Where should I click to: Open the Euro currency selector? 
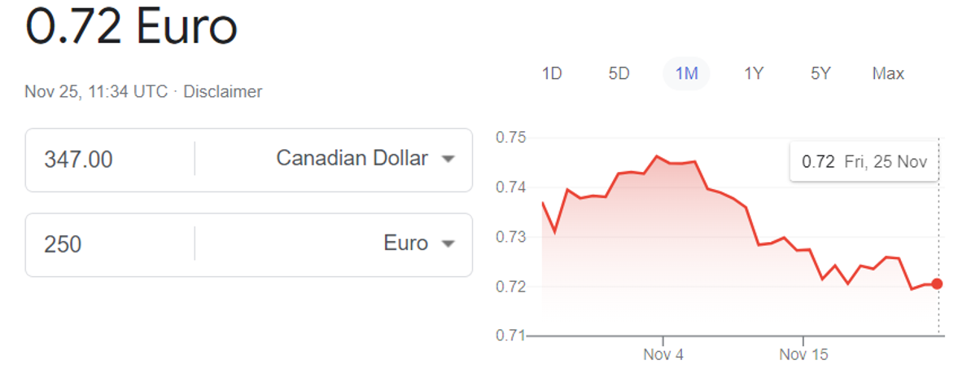click(405, 244)
